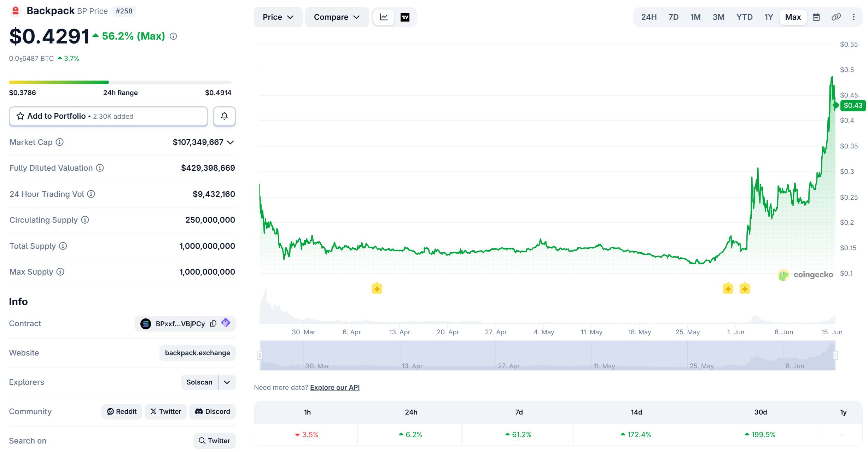Viewport: 868px width, 452px height.
Task: Select the 1Y time range
Action: click(x=769, y=17)
